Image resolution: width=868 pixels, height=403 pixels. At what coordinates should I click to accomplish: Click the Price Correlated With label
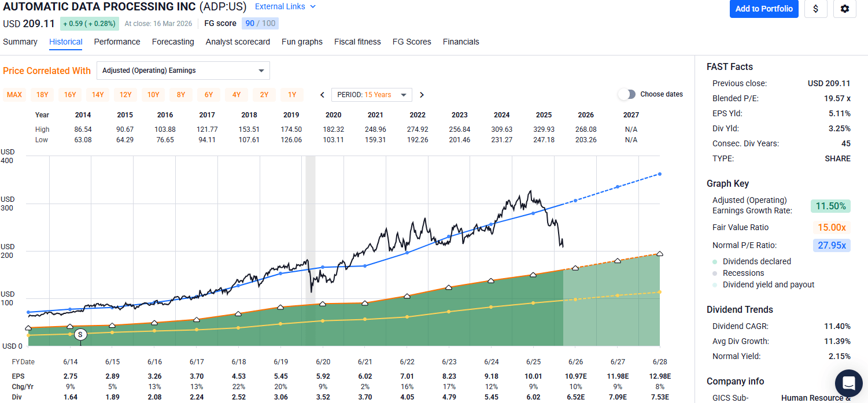(47, 71)
